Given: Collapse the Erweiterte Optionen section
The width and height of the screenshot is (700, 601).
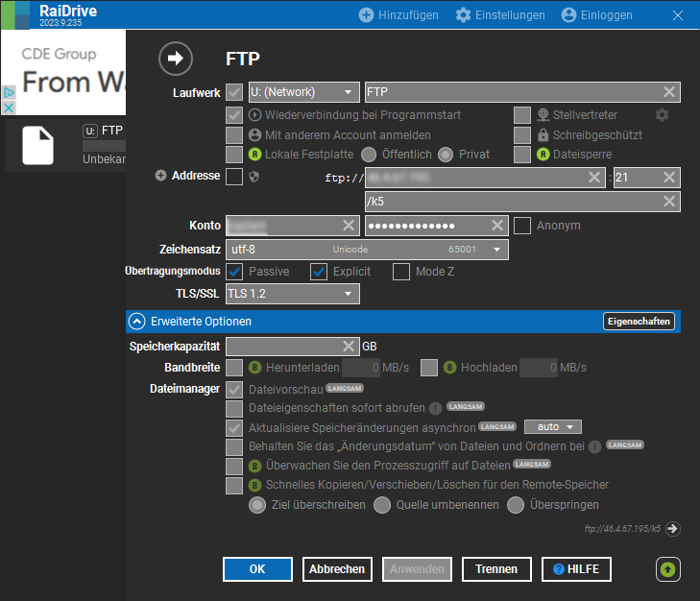Looking at the screenshot, I should coord(138,322).
